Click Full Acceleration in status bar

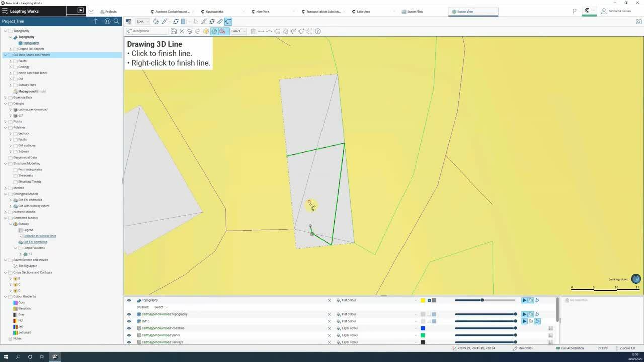[x=570, y=348]
